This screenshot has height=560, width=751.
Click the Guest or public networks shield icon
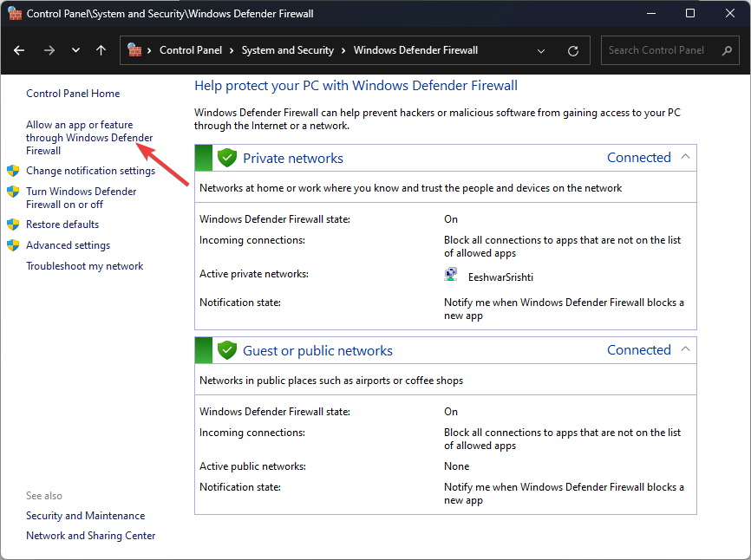click(x=227, y=350)
